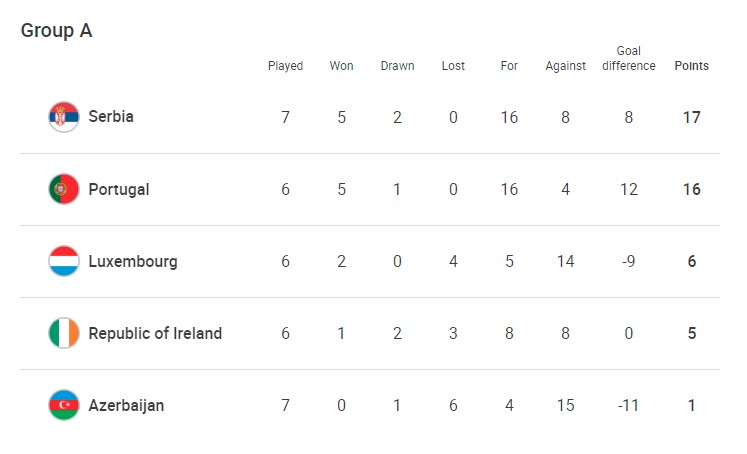Click the Goal difference column header
The image size is (747, 454).
[x=629, y=59]
